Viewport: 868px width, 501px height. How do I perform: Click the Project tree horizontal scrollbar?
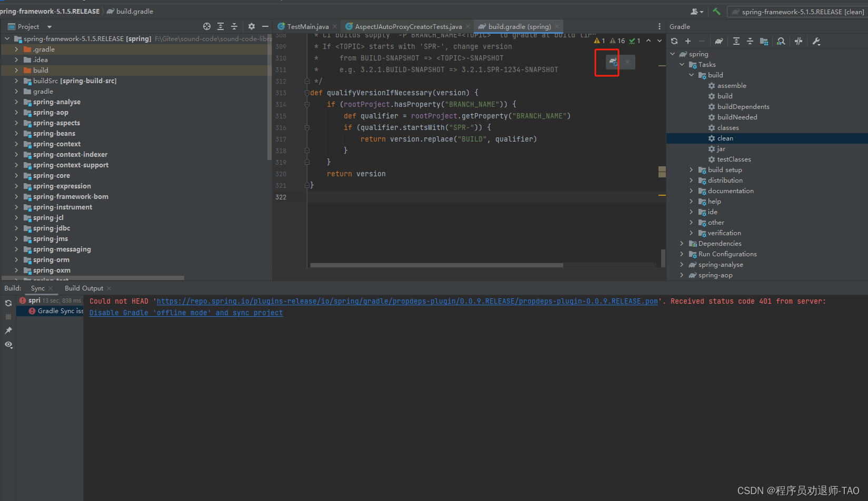[x=93, y=278]
